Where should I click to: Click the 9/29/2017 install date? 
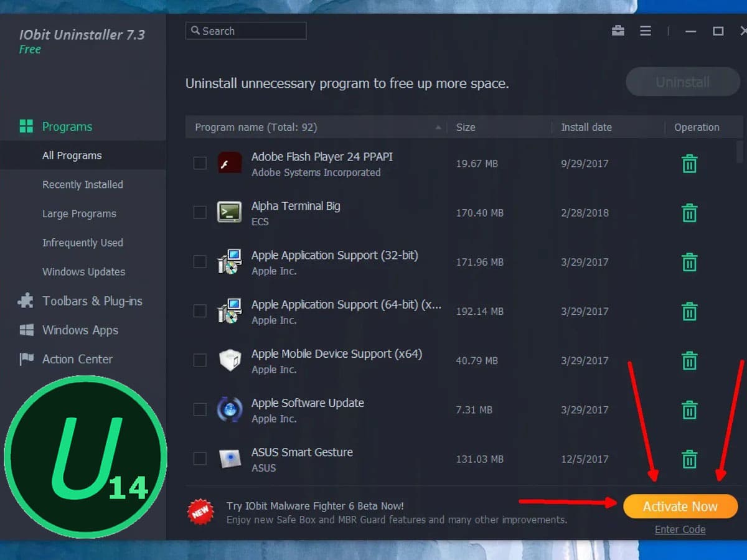coord(585,164)
